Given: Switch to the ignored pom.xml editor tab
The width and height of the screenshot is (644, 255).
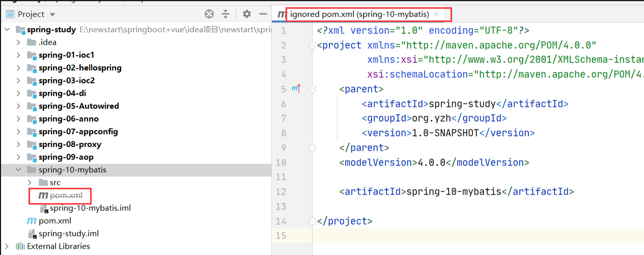Looking at the screenshot, I should coord(359,14).
